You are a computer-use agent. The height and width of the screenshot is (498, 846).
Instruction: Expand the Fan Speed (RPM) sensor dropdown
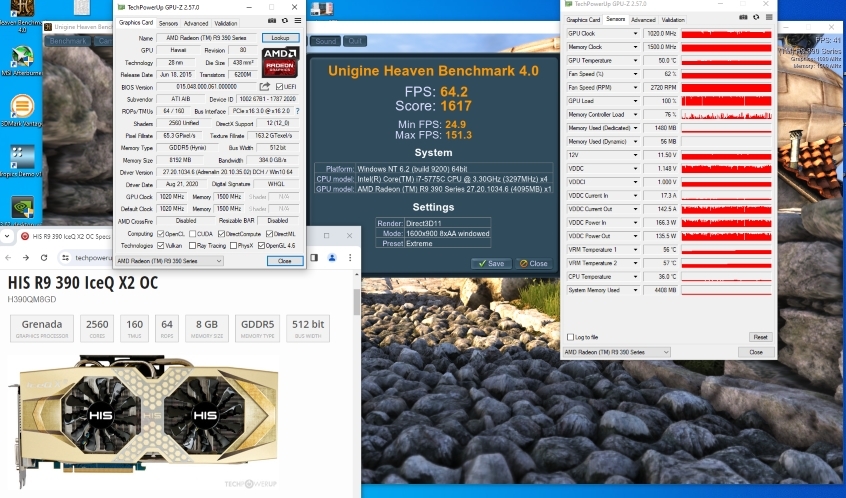pos(635,87)
